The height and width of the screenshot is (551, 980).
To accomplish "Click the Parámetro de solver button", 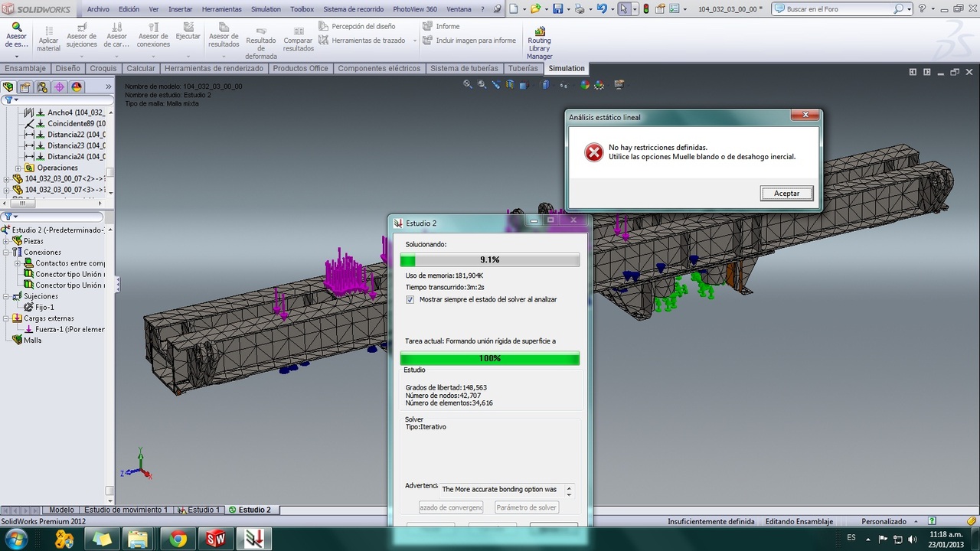I will pyautogui.click(x=526, y=507).
